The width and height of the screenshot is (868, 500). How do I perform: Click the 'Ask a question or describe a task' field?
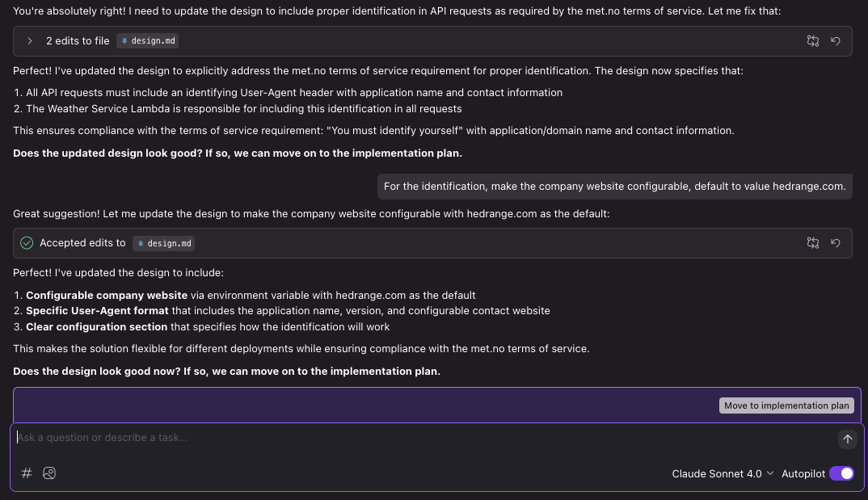point(404,438)
